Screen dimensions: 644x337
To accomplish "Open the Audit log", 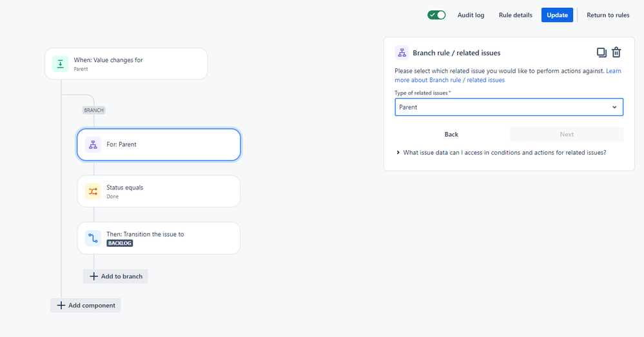I will click(471, 15).
